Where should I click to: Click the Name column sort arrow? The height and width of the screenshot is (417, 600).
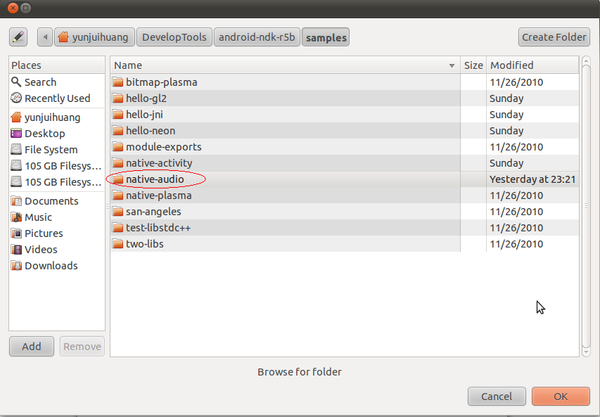pyautogui.click(x=452, y=66)
